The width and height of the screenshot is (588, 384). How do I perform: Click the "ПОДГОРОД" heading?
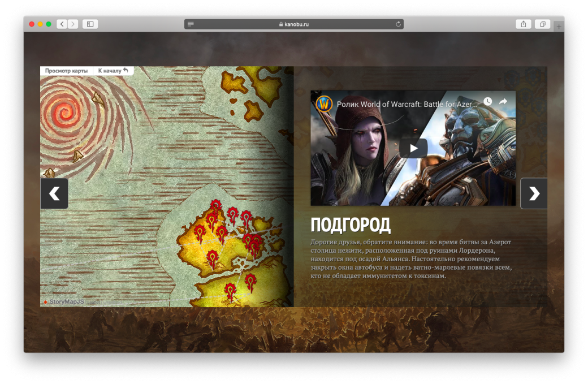351,225
